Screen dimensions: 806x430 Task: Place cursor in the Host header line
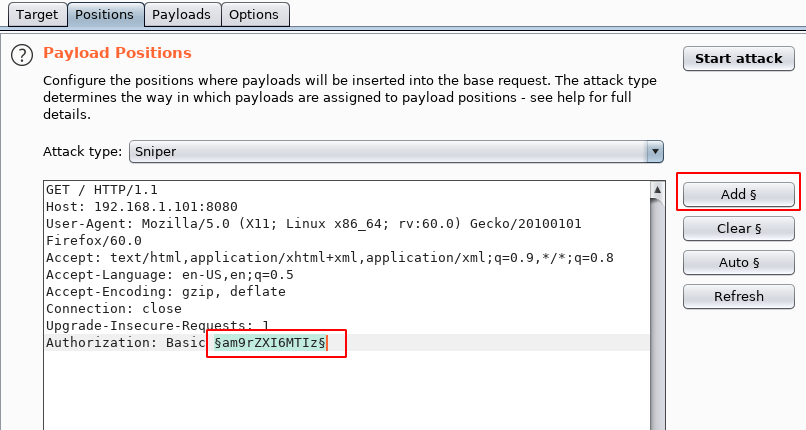[142, 207]
